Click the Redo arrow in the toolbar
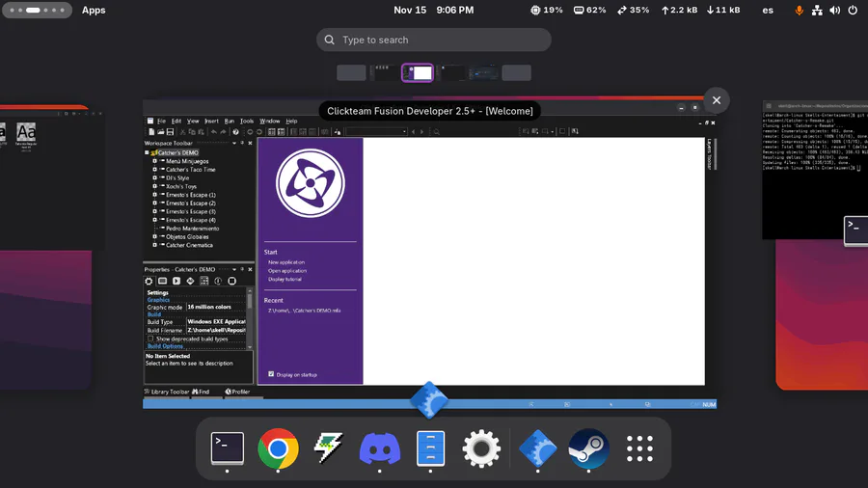 click(223, 132)
